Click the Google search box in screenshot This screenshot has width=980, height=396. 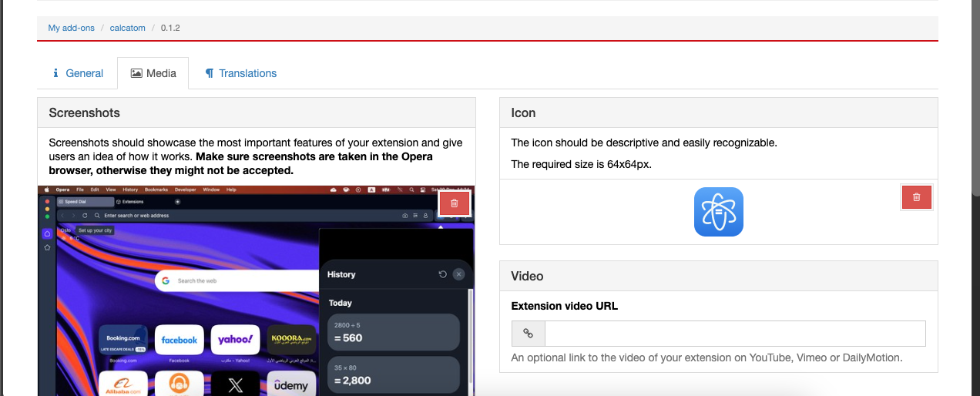pos(233,280)
